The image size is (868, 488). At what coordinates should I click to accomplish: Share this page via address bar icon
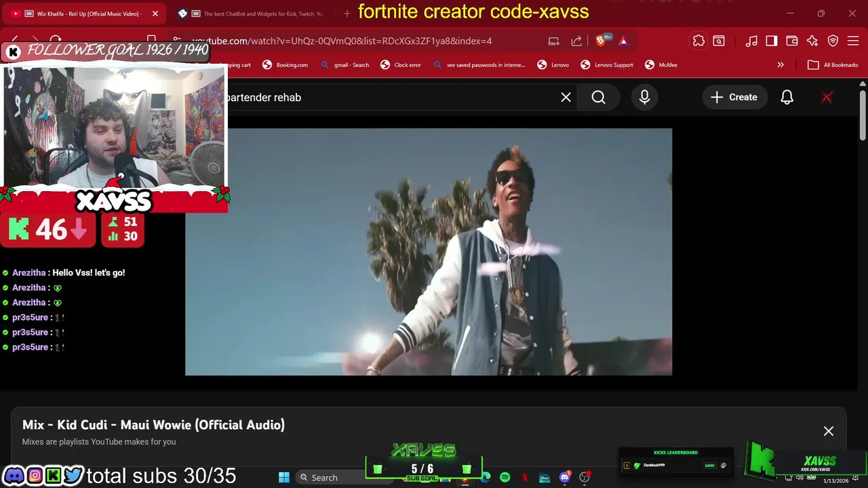[x=576, y=41]
